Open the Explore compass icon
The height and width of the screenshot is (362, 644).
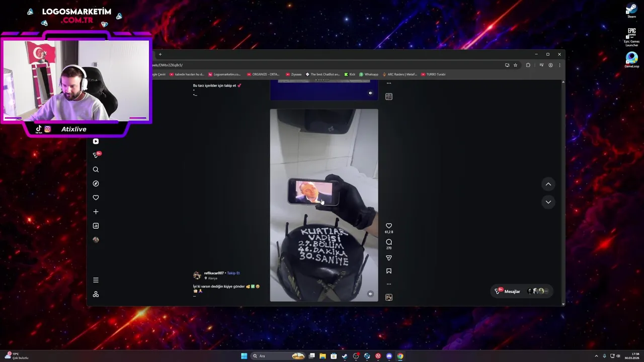(96, 184)
